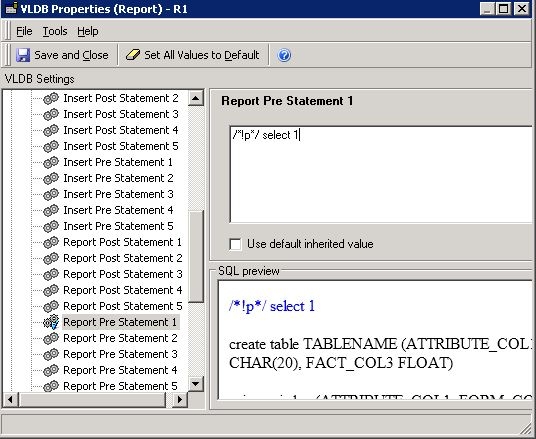The height and width of the screenshot is (439, 536).
Task: Click horizontal scrollbar right arrow
Action: 180,399
